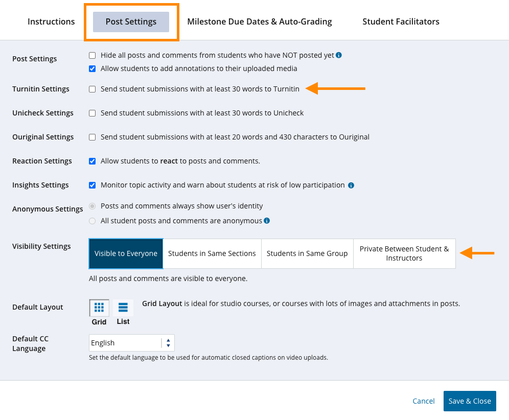Open Milestone Due Dates & Auto-Grading tab
Image resolution: width=509 pixels, height=420 pixels.
click(260, 21)
